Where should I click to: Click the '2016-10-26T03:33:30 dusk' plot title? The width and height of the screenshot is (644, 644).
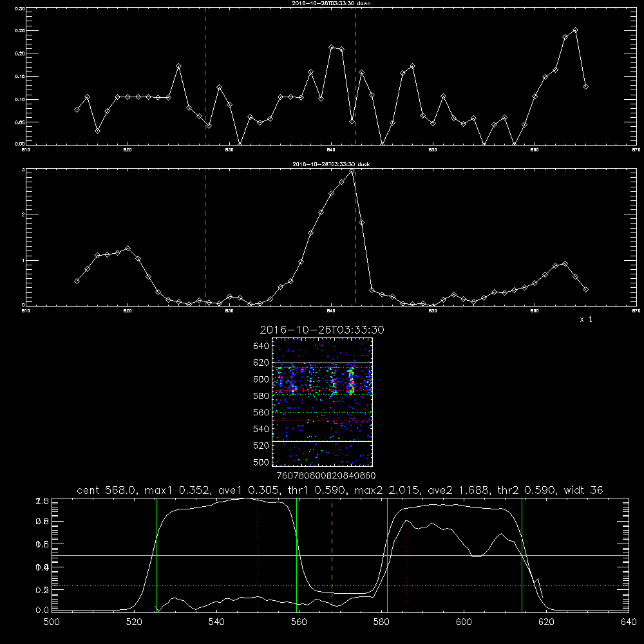pyautogui.click(x=331, y=164)
